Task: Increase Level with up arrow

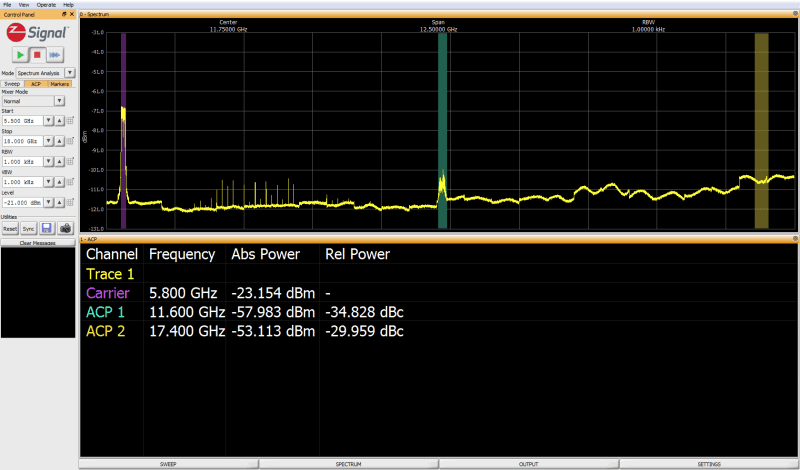Action: tap(59, 202)
